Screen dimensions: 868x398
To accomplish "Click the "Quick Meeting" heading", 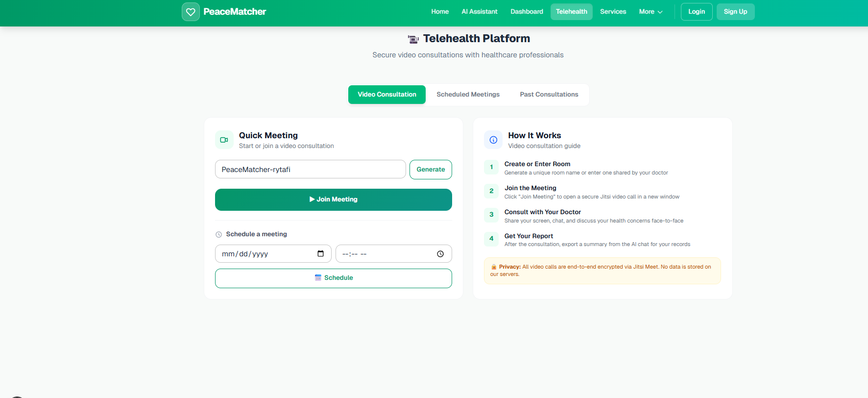I will point(268,135).
